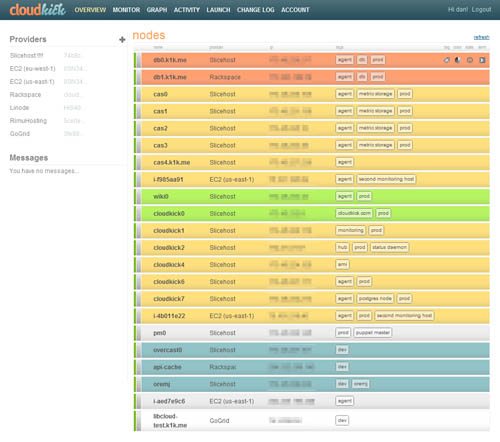Image resolution: width=500 pixels, height=442 pixels.
Task: Select the EC2 (eu-west-1) provider
Action: click(32, 68)
